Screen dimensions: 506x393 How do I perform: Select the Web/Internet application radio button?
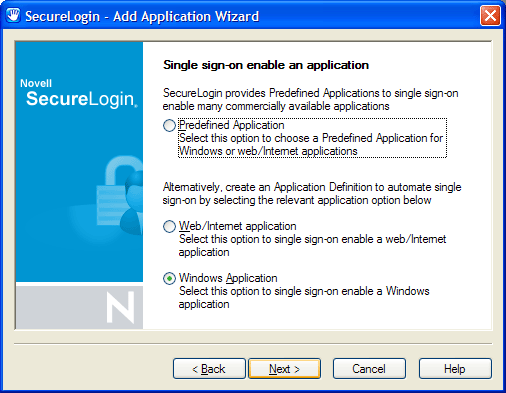coord(169,226)
